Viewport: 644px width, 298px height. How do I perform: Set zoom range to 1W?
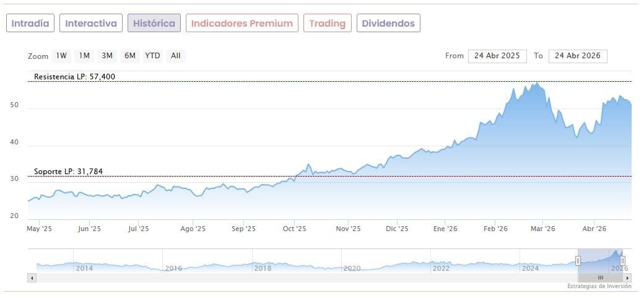click(x=61, y=56)
